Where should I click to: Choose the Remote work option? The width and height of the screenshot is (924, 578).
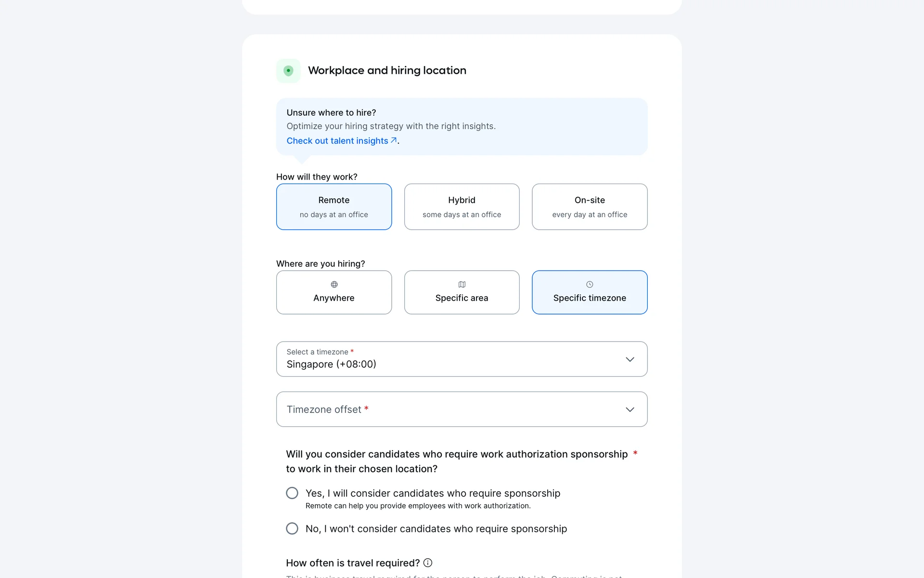tap(334, 207)
